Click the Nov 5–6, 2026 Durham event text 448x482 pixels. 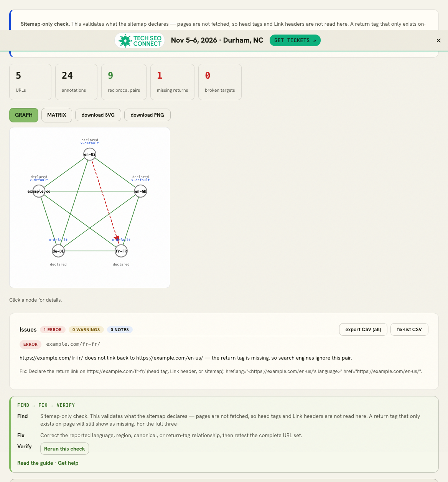(x=217, y=40)
